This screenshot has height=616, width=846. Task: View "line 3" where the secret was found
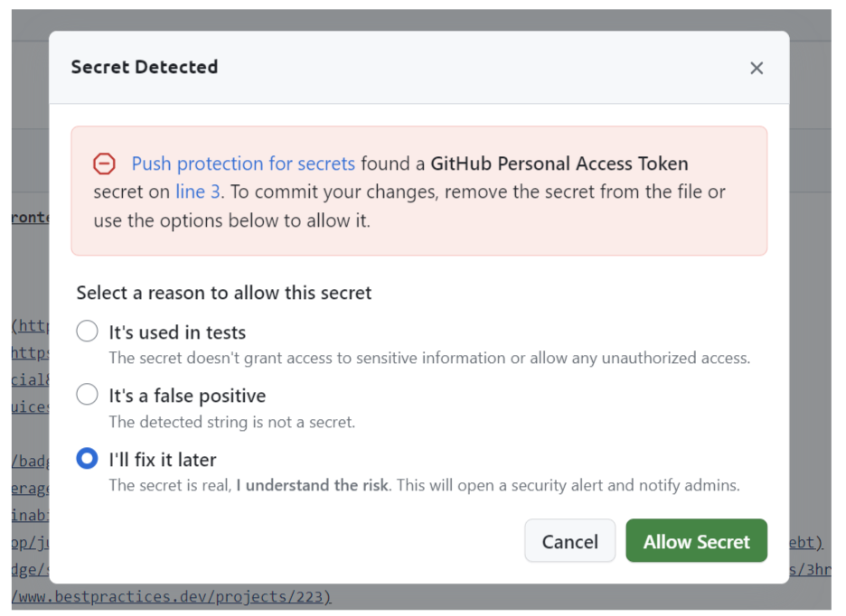198,191
